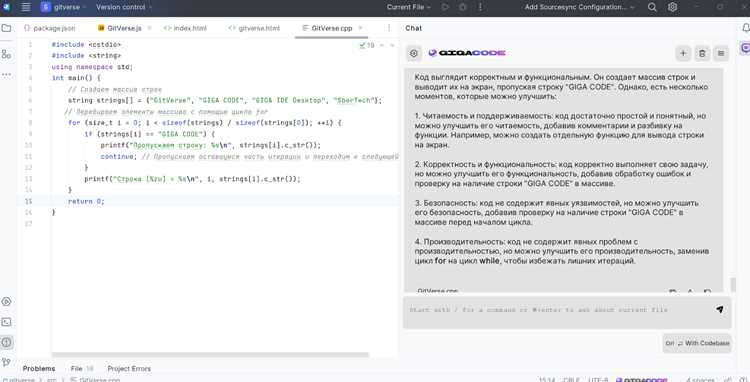Open the Problems panel tab

pos(39,369)
